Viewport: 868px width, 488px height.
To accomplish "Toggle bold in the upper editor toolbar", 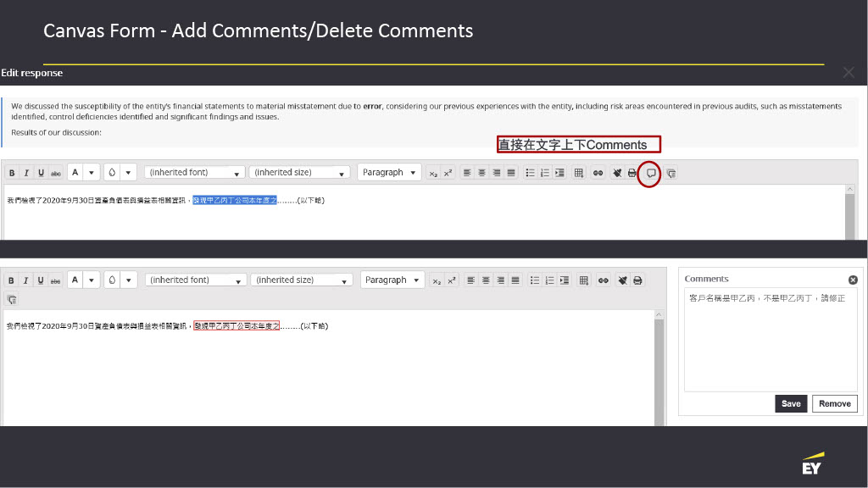I will (x=12, y=173).
